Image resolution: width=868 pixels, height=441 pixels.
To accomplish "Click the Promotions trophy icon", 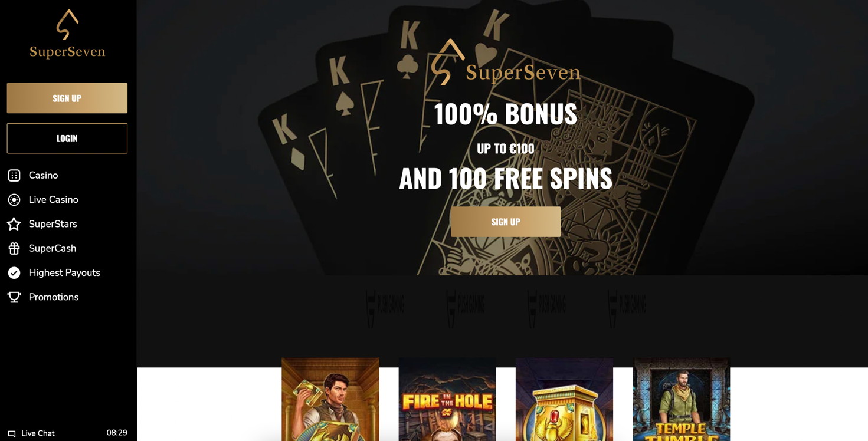I will tap(14, 297).
